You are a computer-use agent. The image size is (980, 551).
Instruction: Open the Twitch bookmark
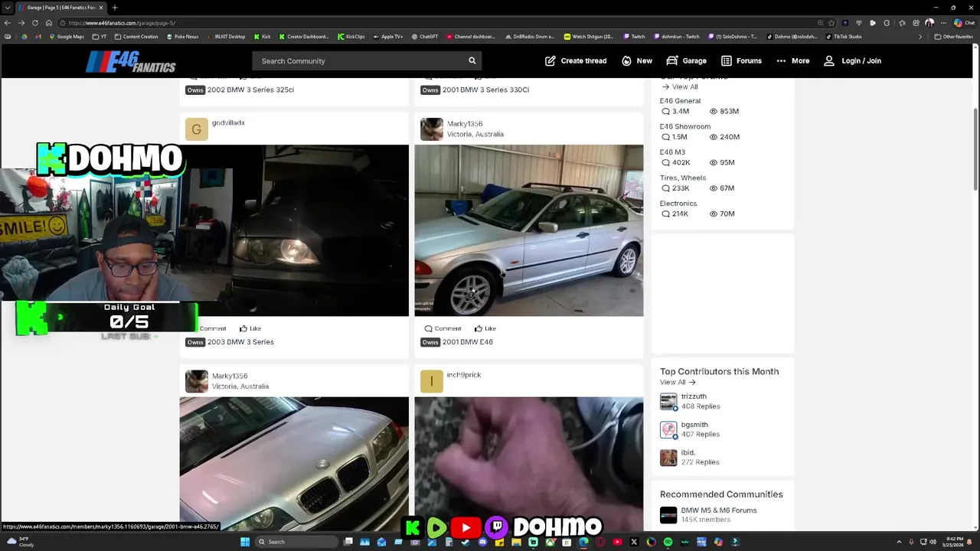point(634,37)
